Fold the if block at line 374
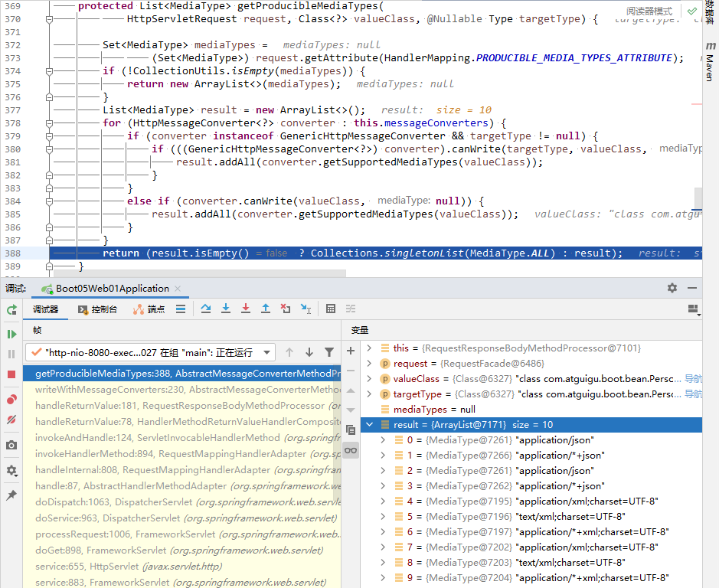The width and height of the screenshot is (719, 588). pos(50,71)
